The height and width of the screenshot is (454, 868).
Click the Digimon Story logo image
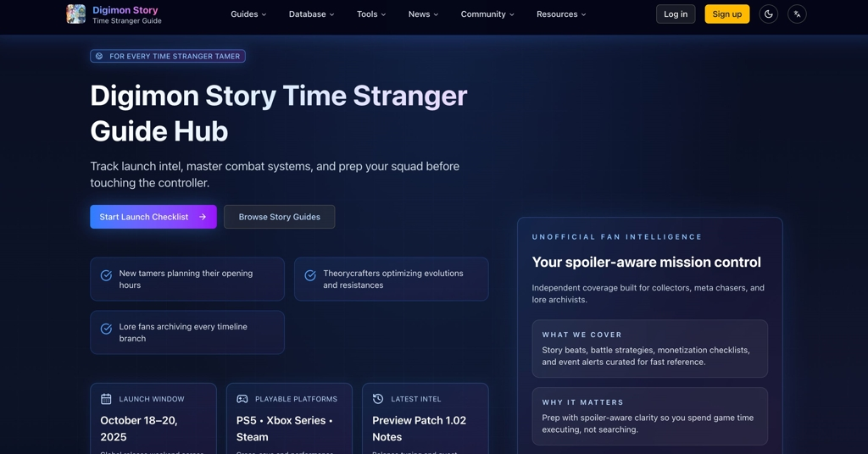pos(76,14)
